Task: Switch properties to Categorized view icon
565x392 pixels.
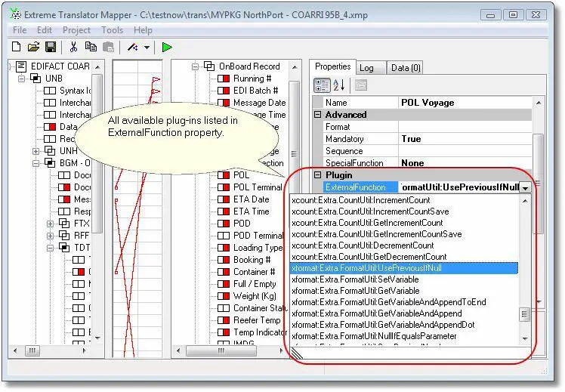Action: 322,85
